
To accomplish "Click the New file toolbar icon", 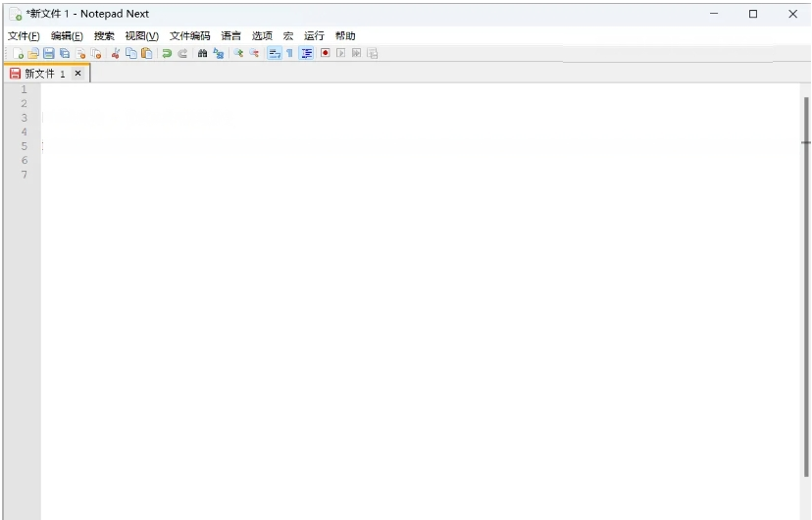I will [18, 53].
